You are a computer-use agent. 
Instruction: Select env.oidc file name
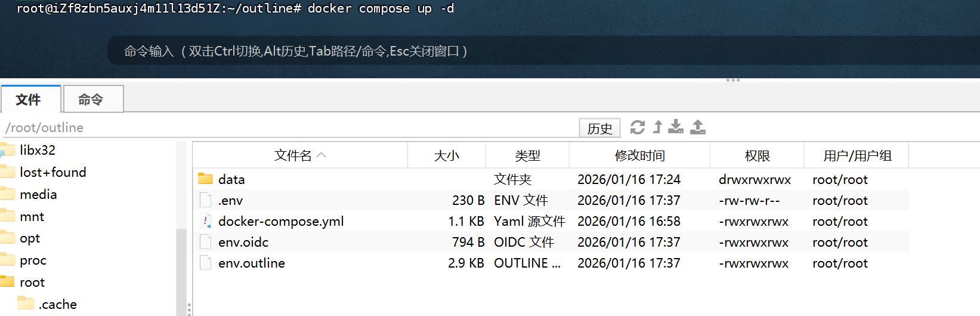point(243,242)
